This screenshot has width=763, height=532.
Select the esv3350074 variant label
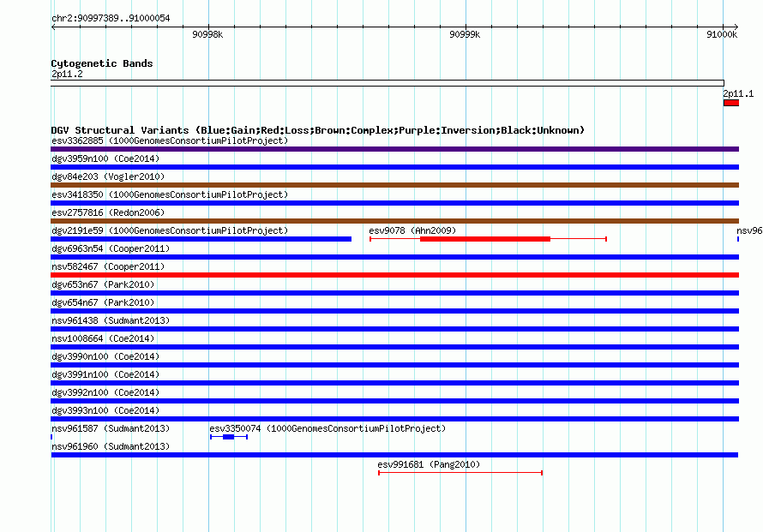click(x=327, y=428)
